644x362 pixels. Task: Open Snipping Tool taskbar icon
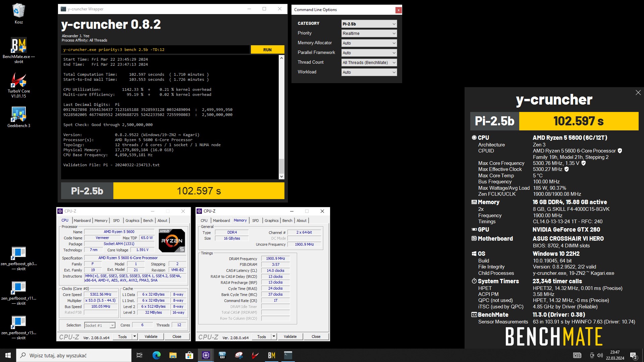(239, 355)
